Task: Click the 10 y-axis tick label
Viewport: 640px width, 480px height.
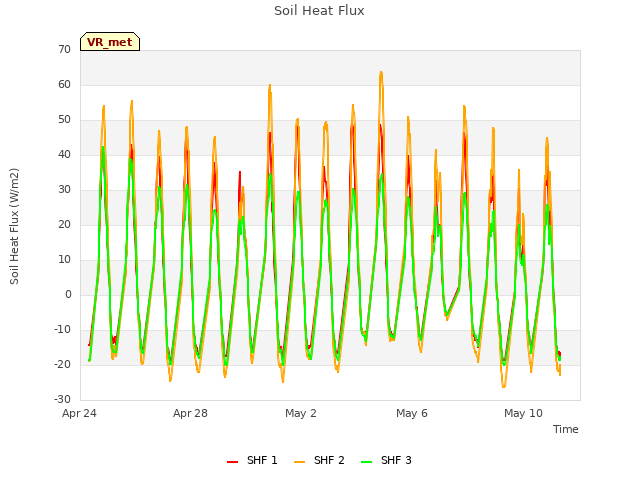Action: [64, 260]
